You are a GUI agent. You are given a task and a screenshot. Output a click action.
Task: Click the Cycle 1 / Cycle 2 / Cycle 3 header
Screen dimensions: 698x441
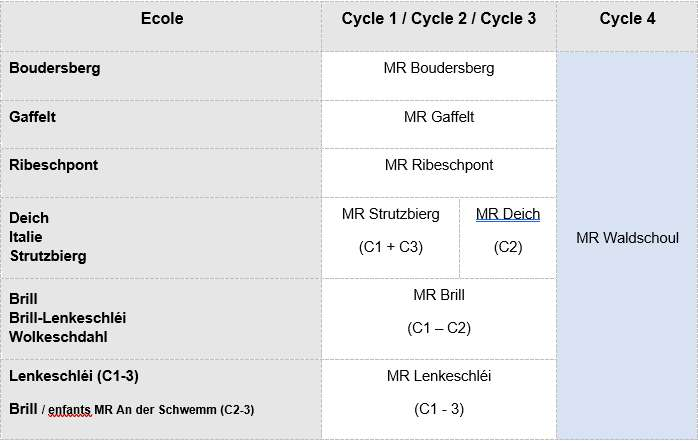click(439, 19)
